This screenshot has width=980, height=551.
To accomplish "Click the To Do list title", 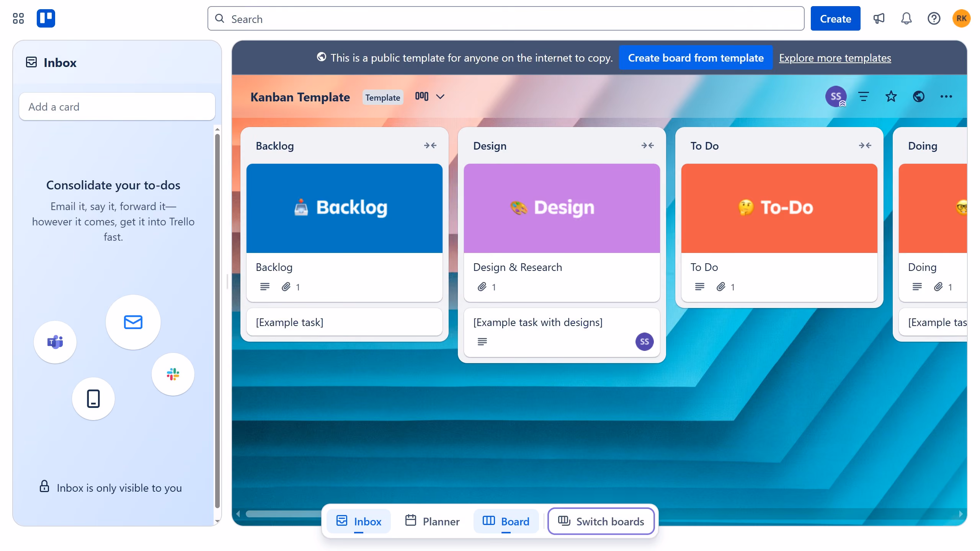I will click(x=705, y=146).
